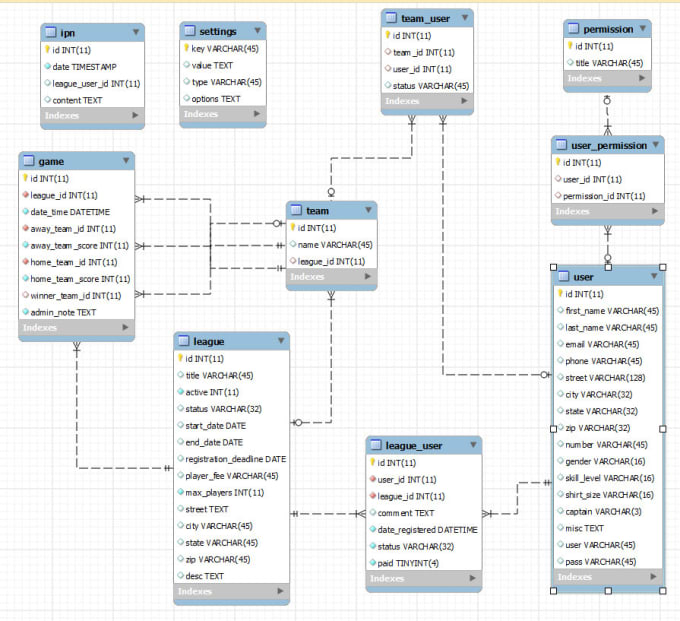Expand Indexes section of user_permission table

(655, 211)
